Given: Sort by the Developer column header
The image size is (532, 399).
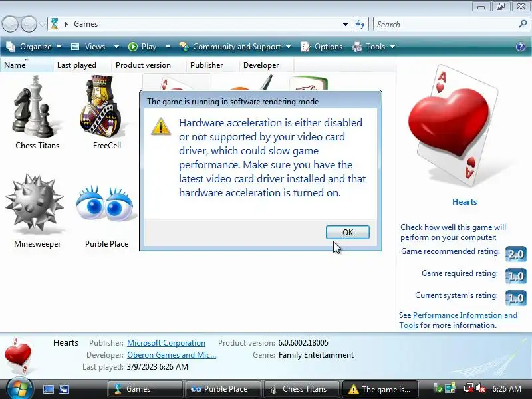Looking at the screenshot, I should [267, 65].
